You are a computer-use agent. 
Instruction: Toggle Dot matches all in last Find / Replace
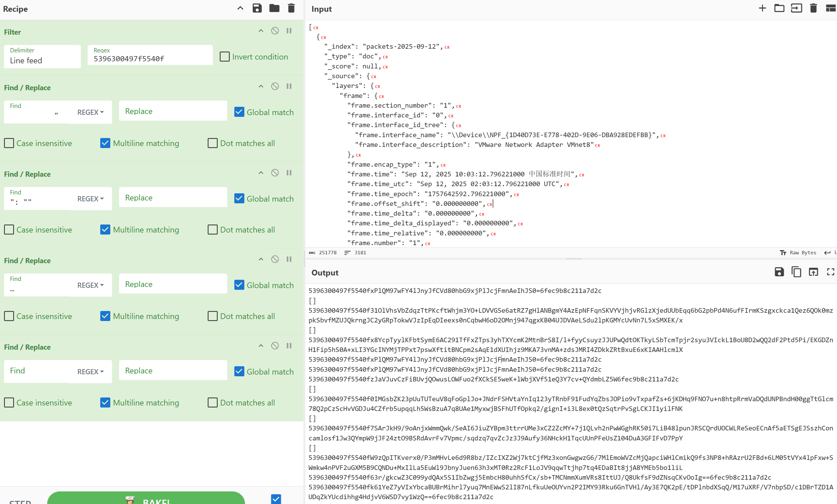pyautogui.click(x=213, y=402)
